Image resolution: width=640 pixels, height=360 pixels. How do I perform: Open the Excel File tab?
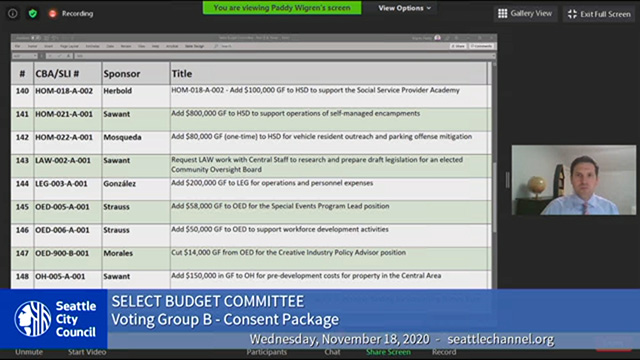click(17, 46)
